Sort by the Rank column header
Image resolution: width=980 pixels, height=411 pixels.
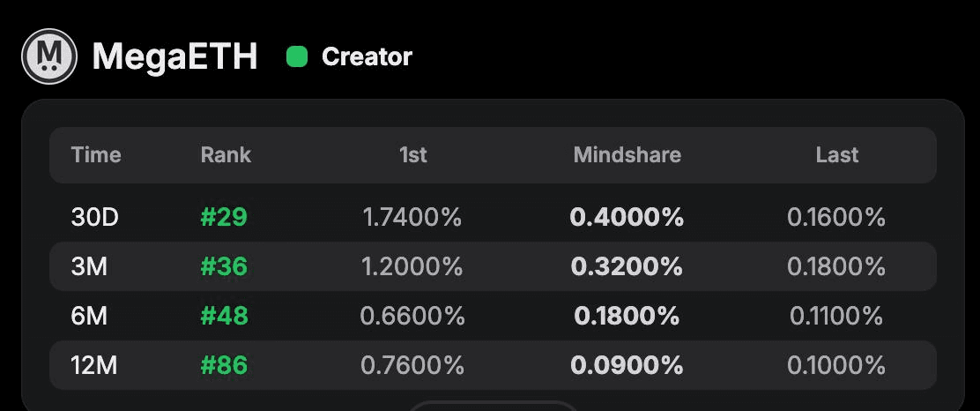[x=226, y=155]
